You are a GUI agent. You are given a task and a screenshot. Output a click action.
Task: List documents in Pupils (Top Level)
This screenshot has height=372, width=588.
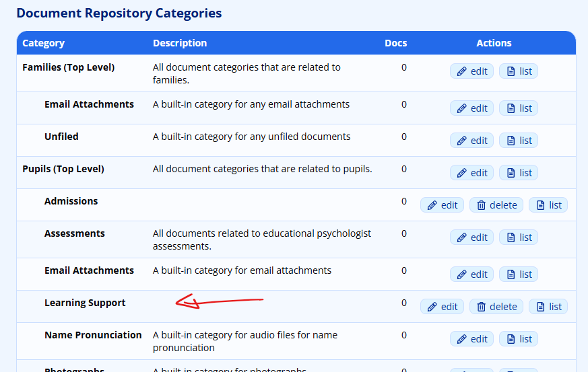tap(518, 173)
